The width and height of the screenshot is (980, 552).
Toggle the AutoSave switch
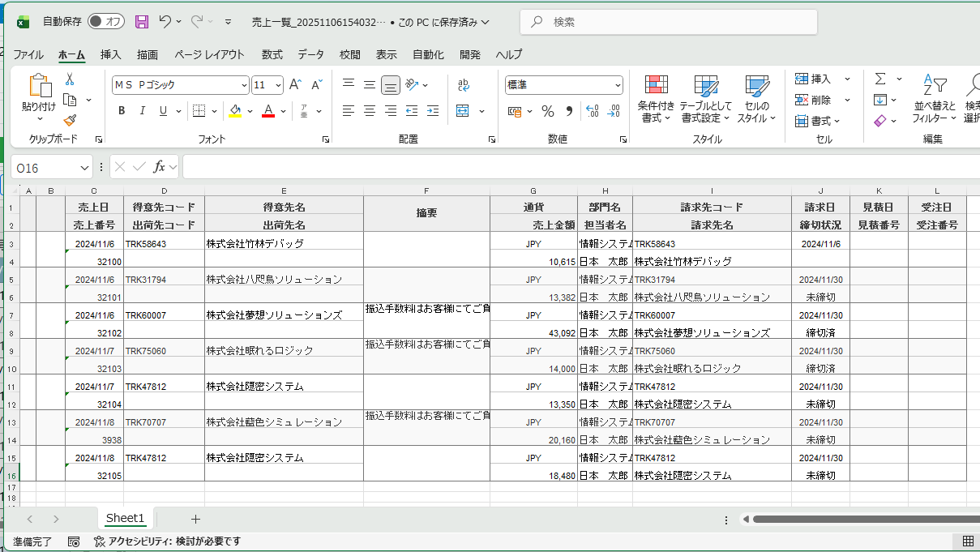(x=106, y=22)
